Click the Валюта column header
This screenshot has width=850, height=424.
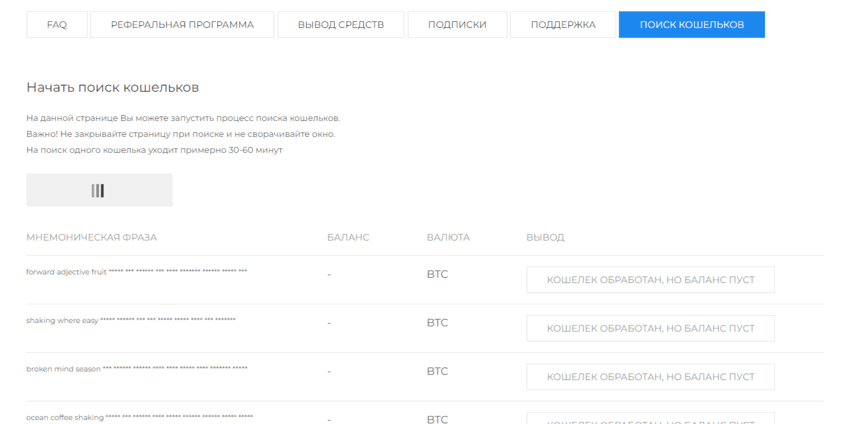[448, 238]
